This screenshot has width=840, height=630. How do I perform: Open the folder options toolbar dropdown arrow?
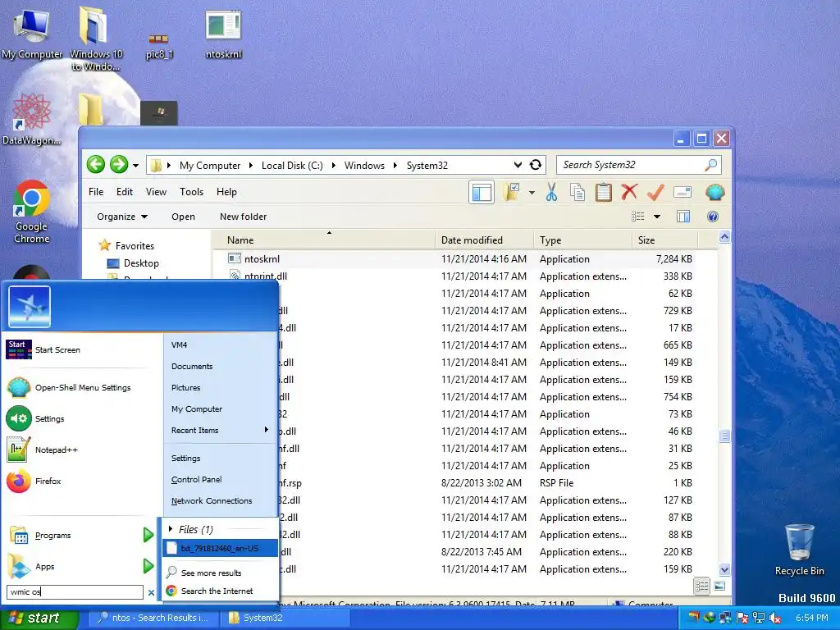click(x=532, y=192)
